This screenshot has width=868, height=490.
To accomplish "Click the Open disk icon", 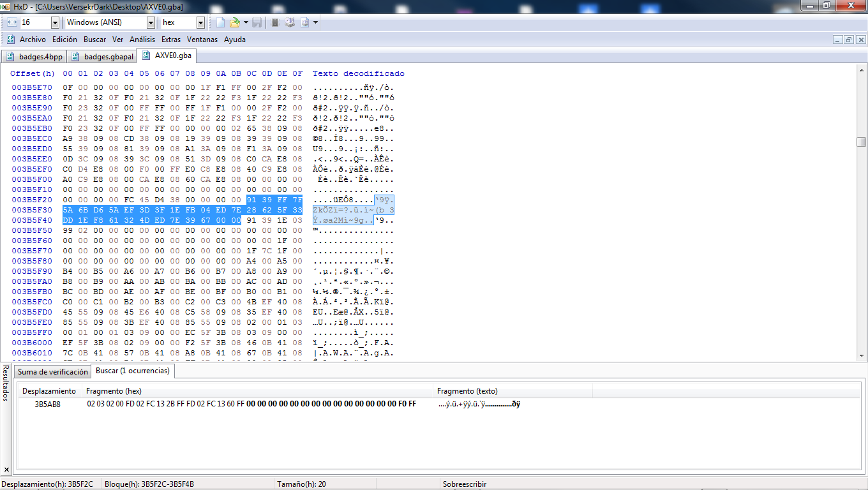I will coord(290,22).
